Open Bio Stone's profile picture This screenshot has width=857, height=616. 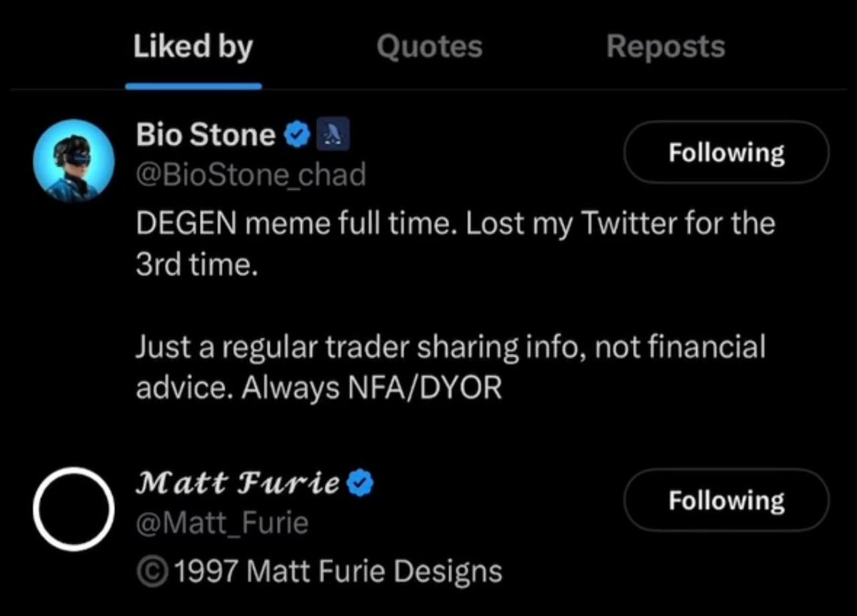pos(74,160)
